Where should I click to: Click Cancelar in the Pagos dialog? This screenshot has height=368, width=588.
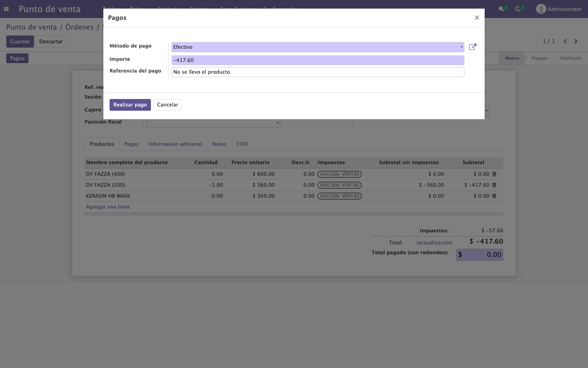pyautogui.click(x=168, y=105)
